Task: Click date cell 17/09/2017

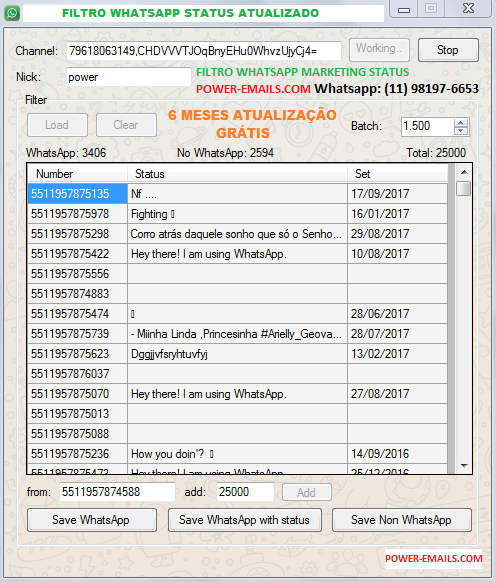Action: (397, 193)
